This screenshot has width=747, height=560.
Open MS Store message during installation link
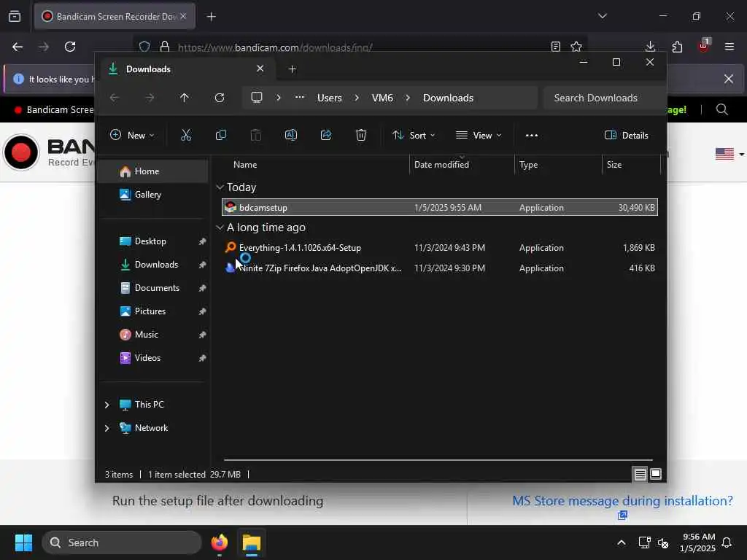point(622,501)
